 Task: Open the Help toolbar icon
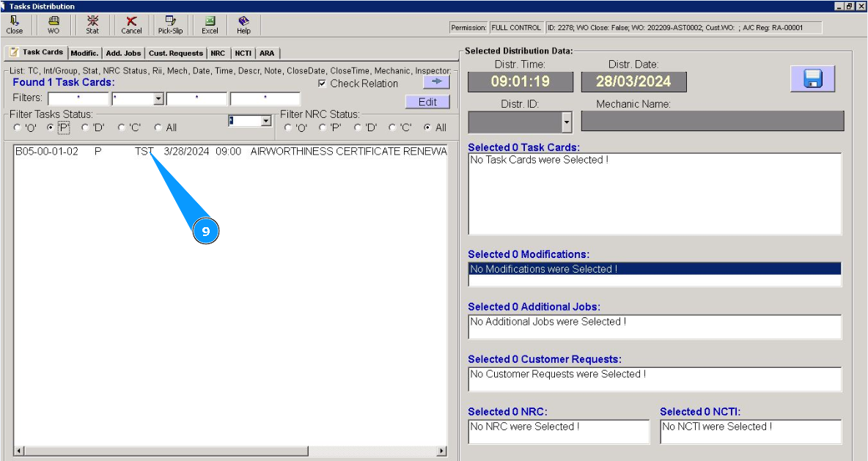(x=243, y=25)
